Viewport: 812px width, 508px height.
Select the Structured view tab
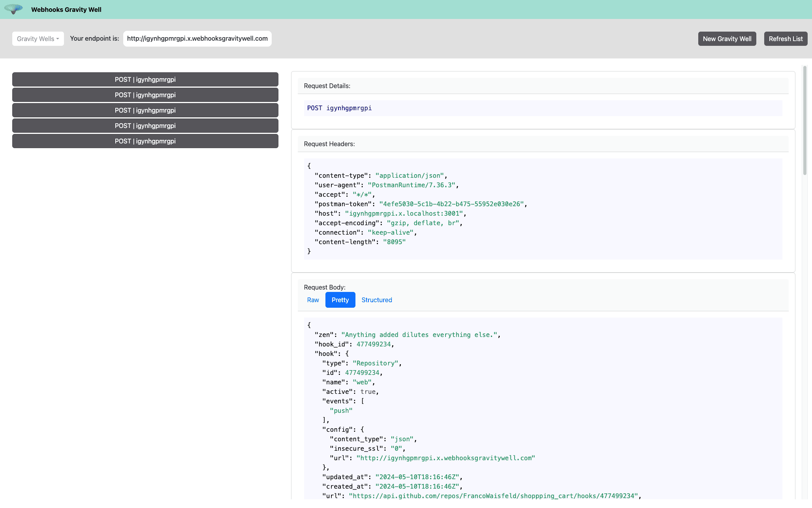click(377, 300)
